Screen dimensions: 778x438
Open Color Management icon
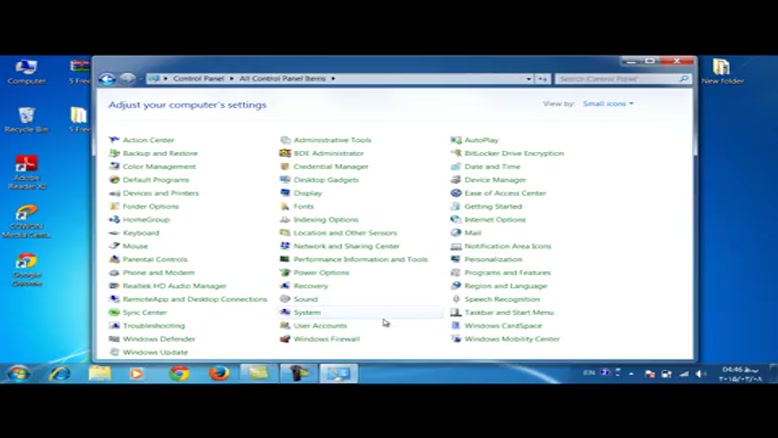click(x=114, y=166)
